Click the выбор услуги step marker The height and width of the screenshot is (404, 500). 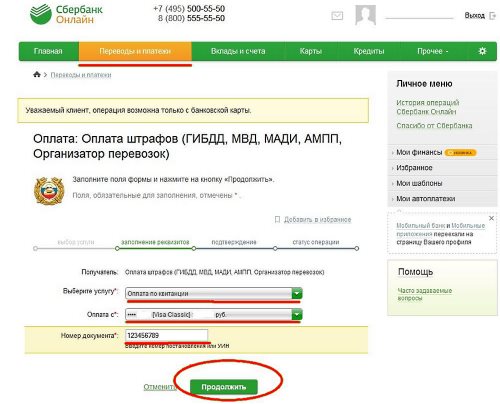pyautogui.click(x=35, y=248)
